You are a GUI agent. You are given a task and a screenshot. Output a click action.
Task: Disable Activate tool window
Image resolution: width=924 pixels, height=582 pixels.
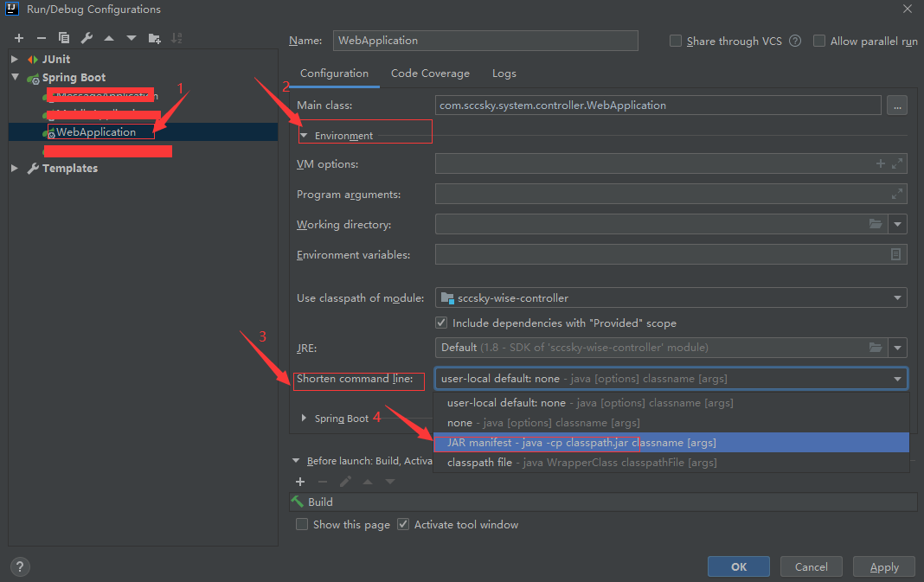click(x=403, y=524)
